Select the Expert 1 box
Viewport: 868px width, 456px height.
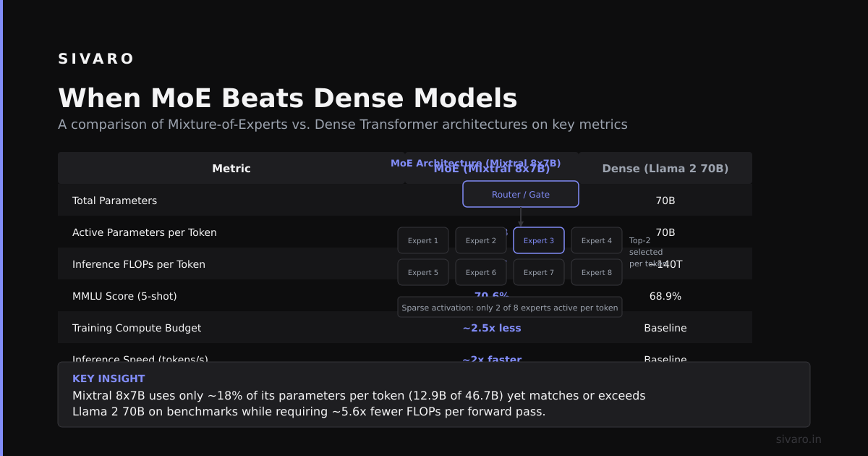pyautogui.click(x=423, y=240)
